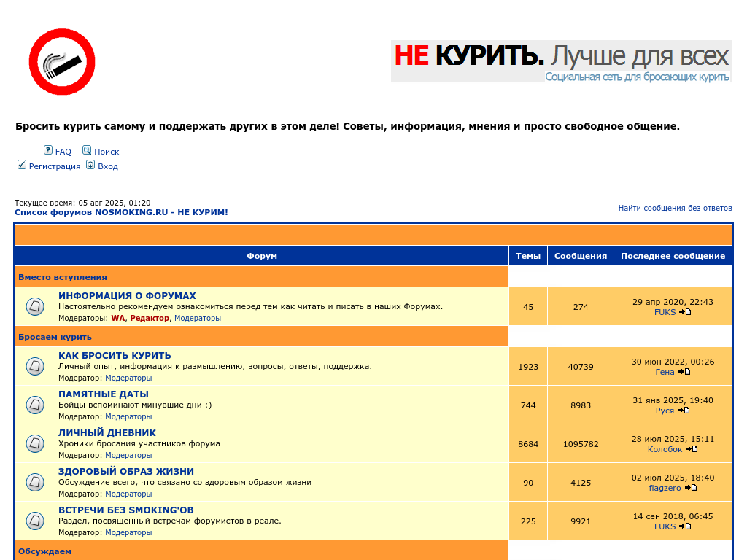Click the magnifier icon beside Поиск
Image resolution: width=747 pixels, height=560 pixels.
pos(87,151)
